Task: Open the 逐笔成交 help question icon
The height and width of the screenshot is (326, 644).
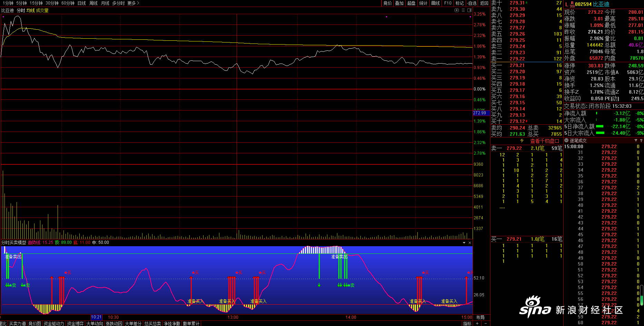Action: click(x=641, y=141)
